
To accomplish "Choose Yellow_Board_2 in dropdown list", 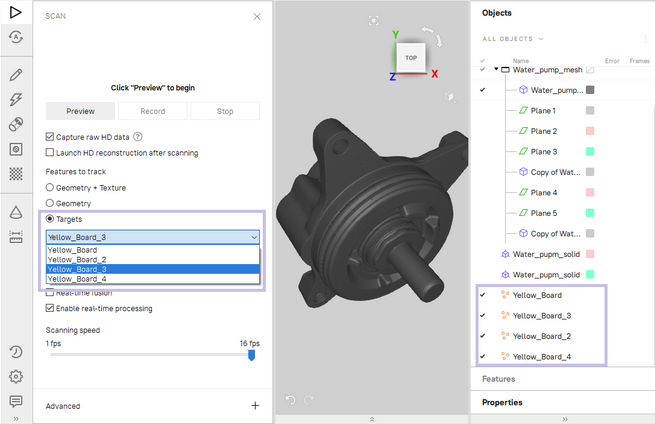I will 152,259.
